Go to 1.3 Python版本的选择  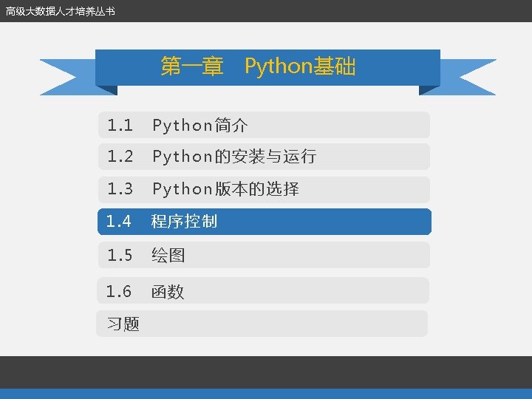point(264,189)
